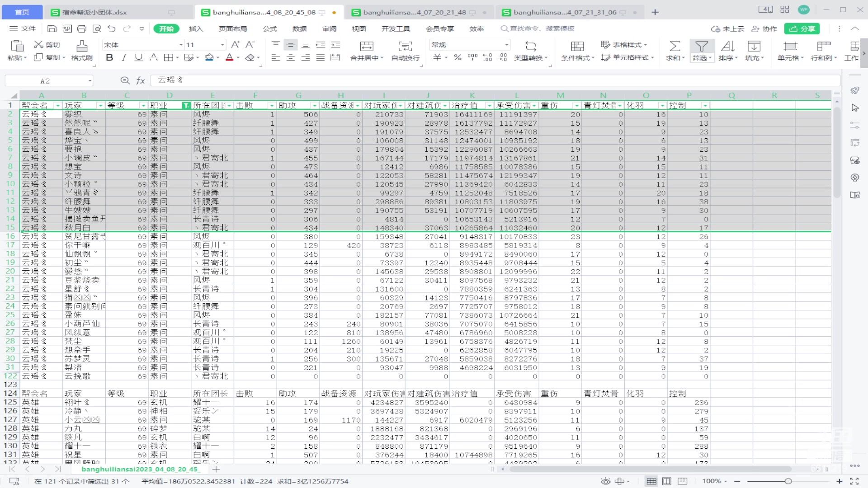The height and width of the screenshot is (488, 868).
Task: Select the percent style % icon
Action: (458, 57)
